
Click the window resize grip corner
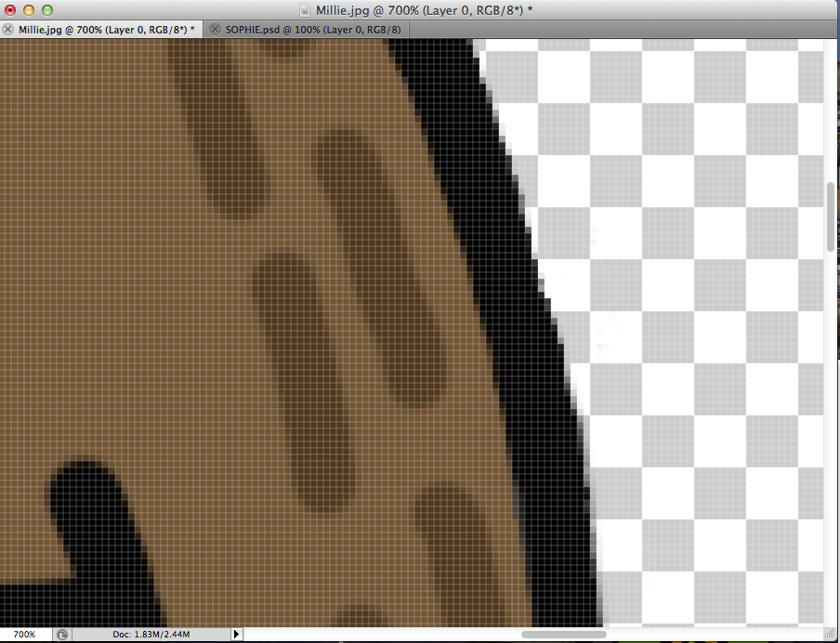tap(831, 635)
